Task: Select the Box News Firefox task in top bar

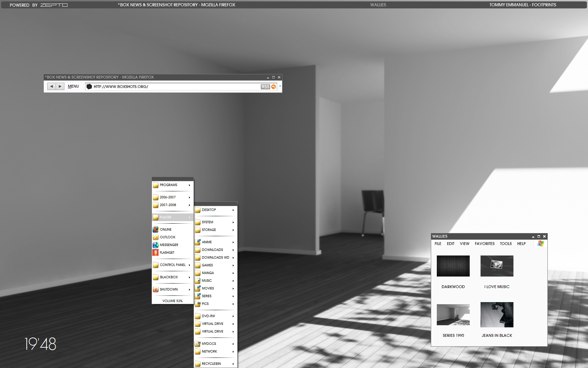Action: (176, 5)
